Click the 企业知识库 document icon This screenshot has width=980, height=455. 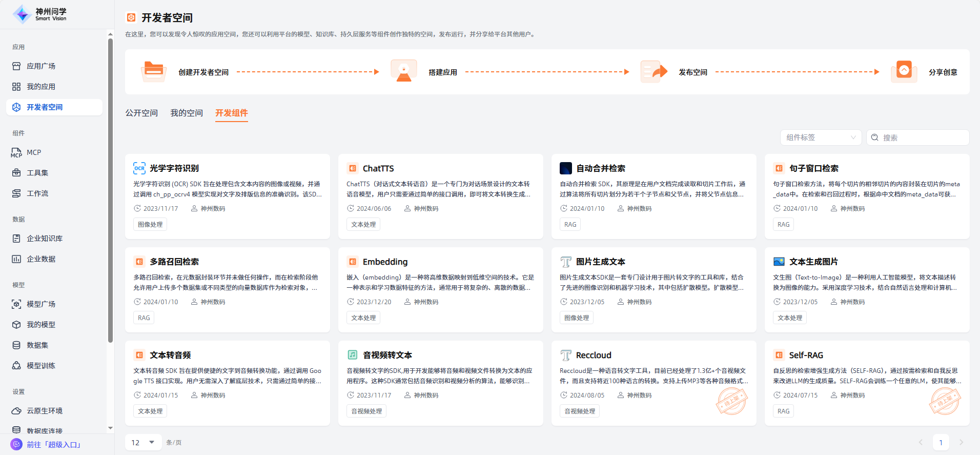click(16, 239)
